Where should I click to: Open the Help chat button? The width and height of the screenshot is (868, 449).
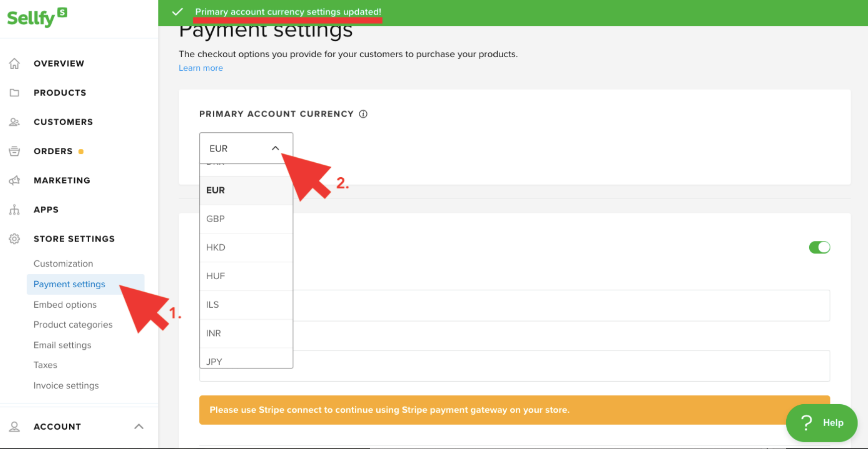pyautogui.click(x=821, y=423)
